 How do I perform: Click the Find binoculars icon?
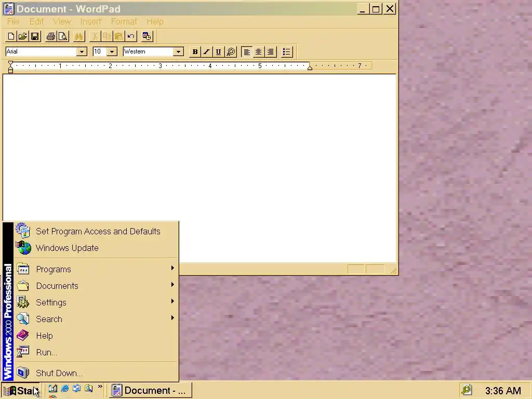[x=79, y=36]
